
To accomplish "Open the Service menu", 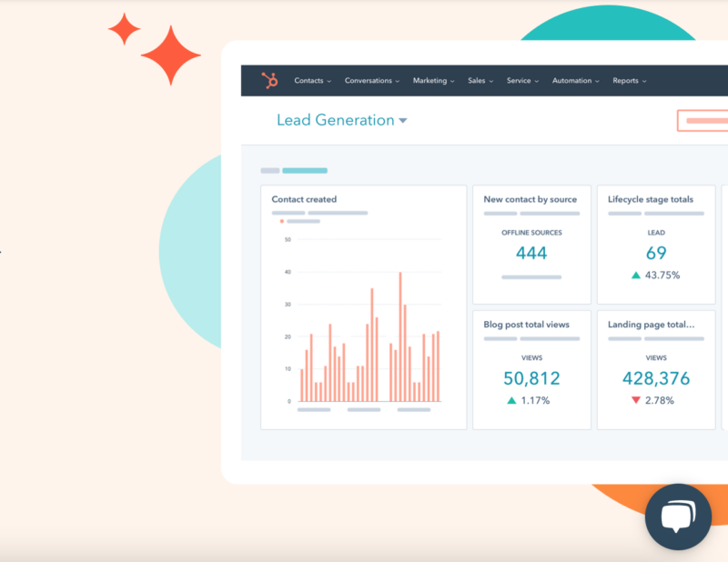I will [522, 81].
